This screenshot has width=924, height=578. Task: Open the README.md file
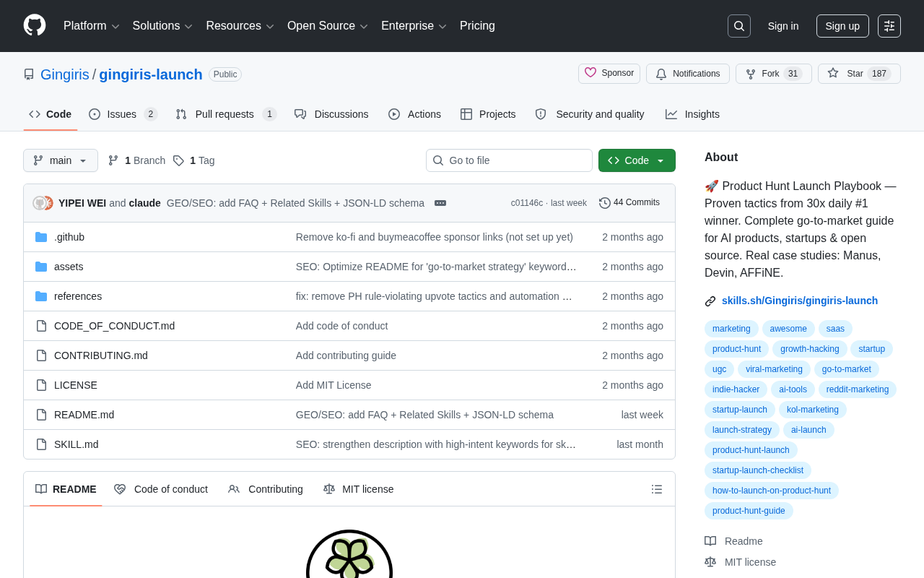click(84, 415)
